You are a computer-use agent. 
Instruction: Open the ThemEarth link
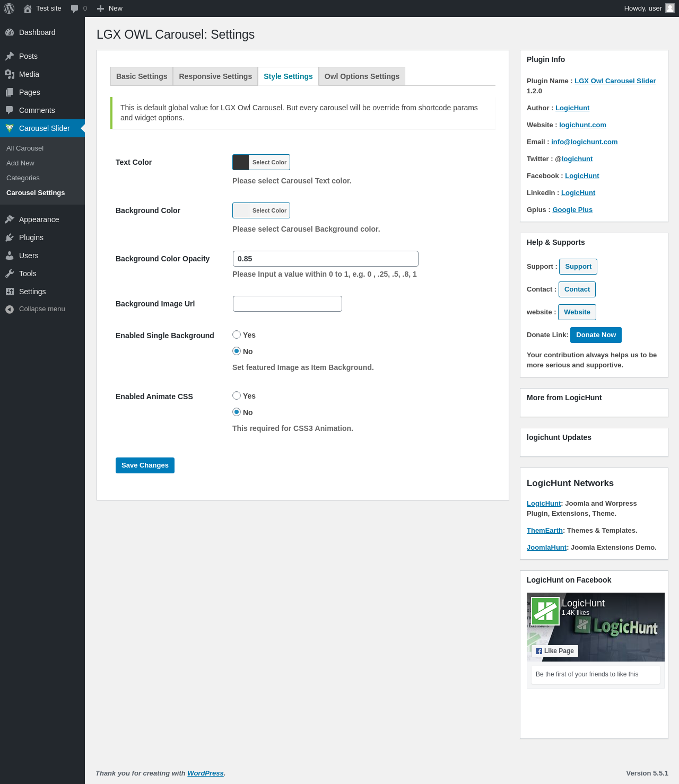(545, 531)
